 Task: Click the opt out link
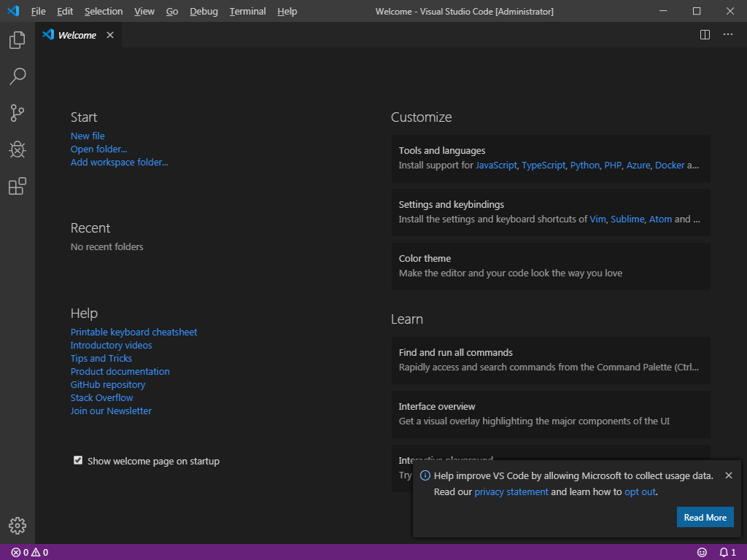click(x=640, y=492)
